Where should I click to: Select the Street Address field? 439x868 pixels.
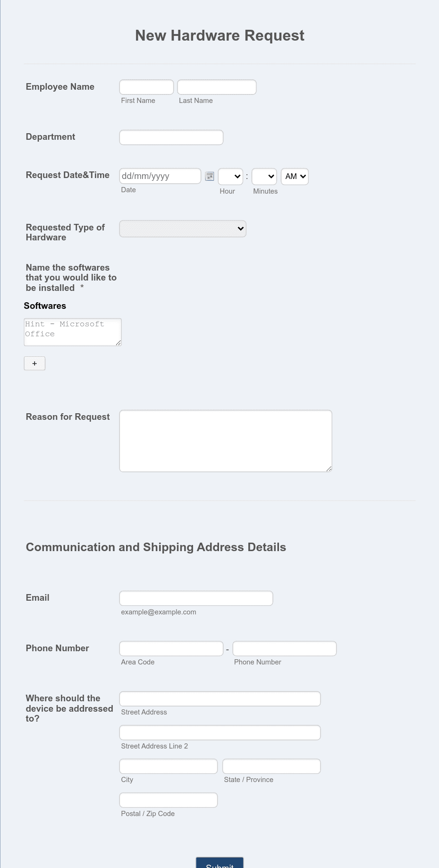click(219, 698)
